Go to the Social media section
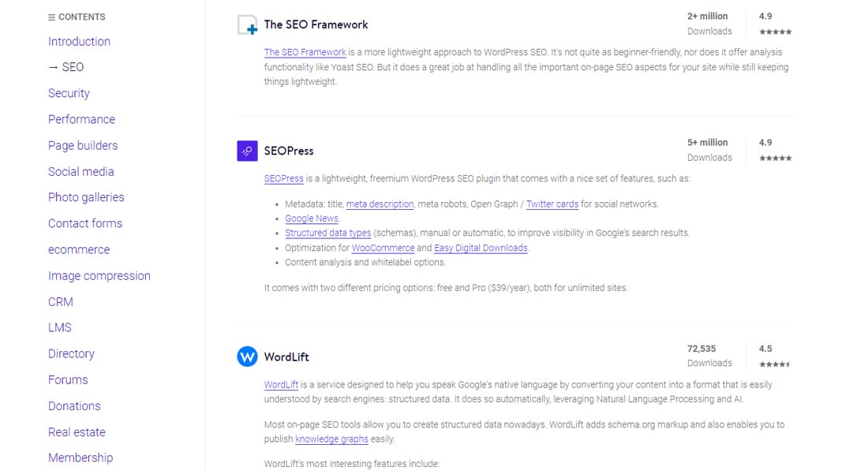 80,171
